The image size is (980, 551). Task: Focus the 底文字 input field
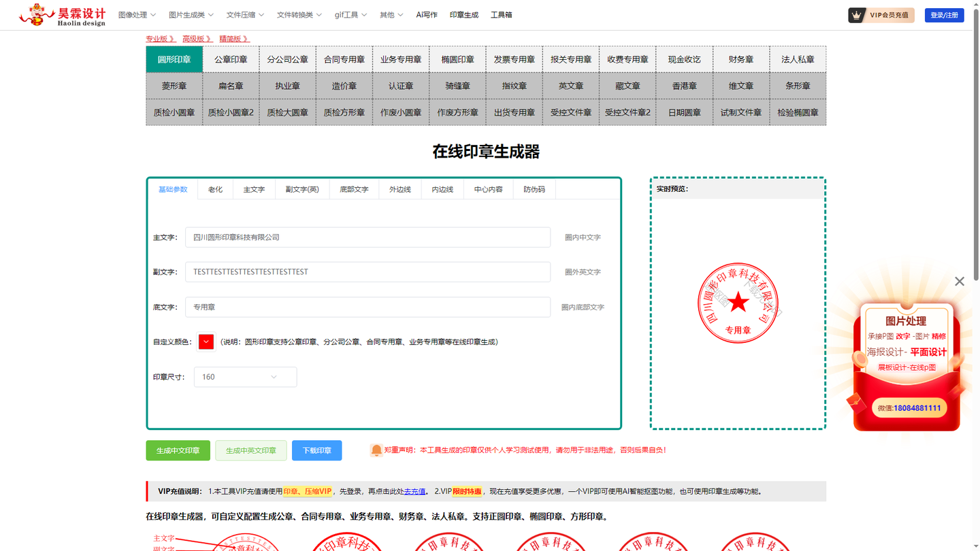click(x=367, y=307)
